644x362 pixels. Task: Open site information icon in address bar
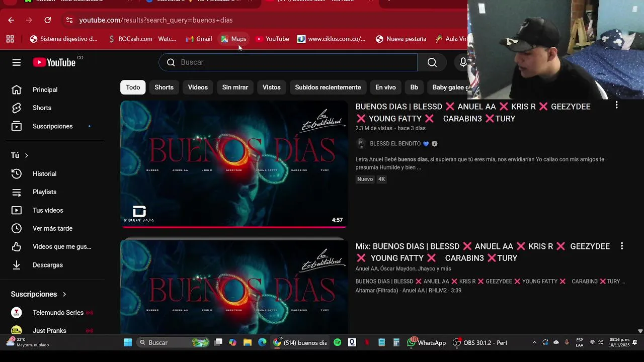click(x=69, y=20)
